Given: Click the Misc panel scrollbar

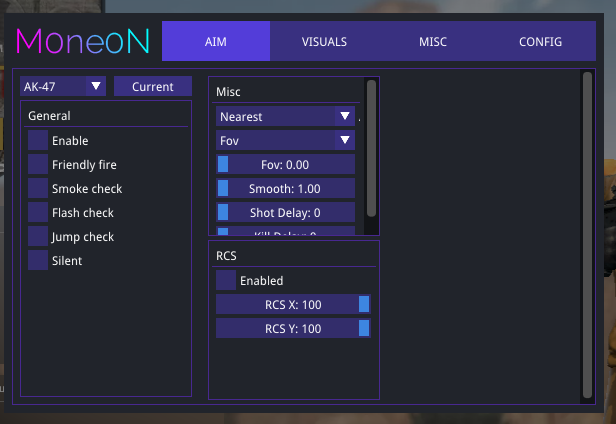Looking at the screenshot, I should pyautogui.click(x=371, y=148).
